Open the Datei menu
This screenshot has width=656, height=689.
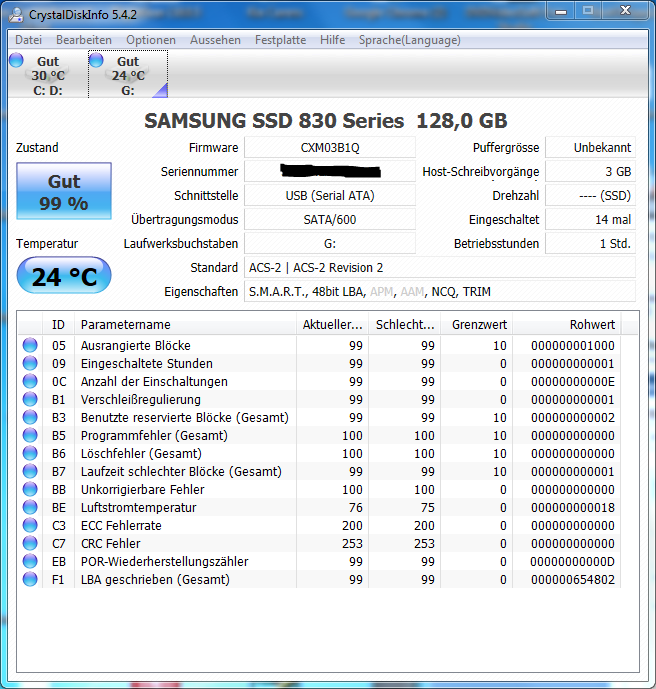click(x=29, y=40)
